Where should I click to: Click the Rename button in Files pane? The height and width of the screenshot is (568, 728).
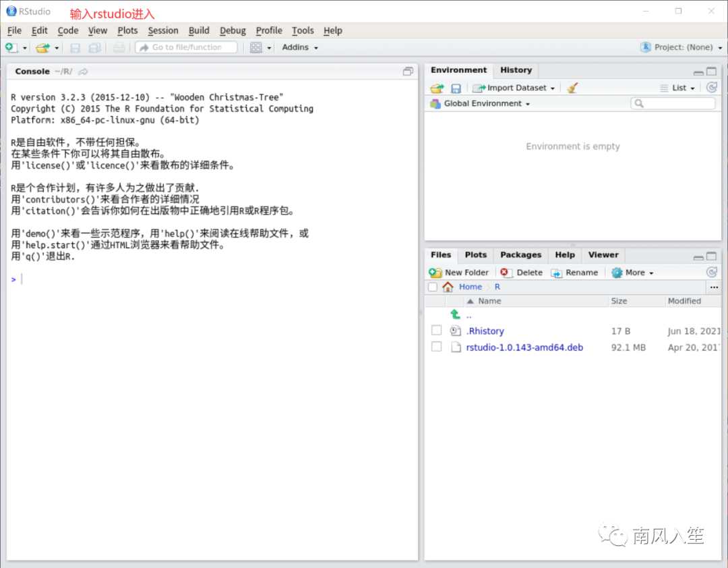tap(574, 273)
